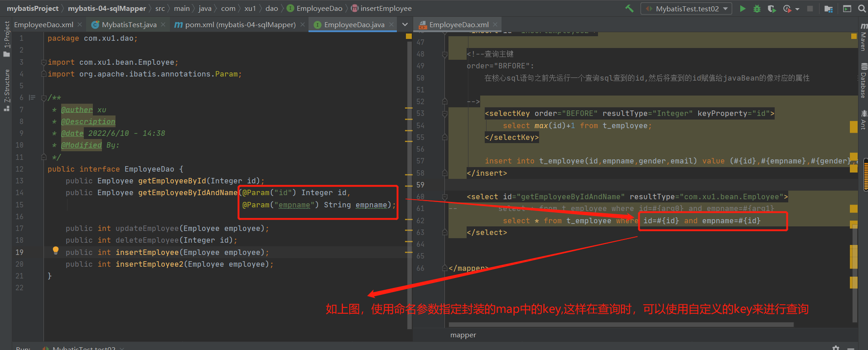This screenshot has width=868, height=350.
Task: Click the yellow analysis indicator atop right editor
Action: click(x=854, y=36)
